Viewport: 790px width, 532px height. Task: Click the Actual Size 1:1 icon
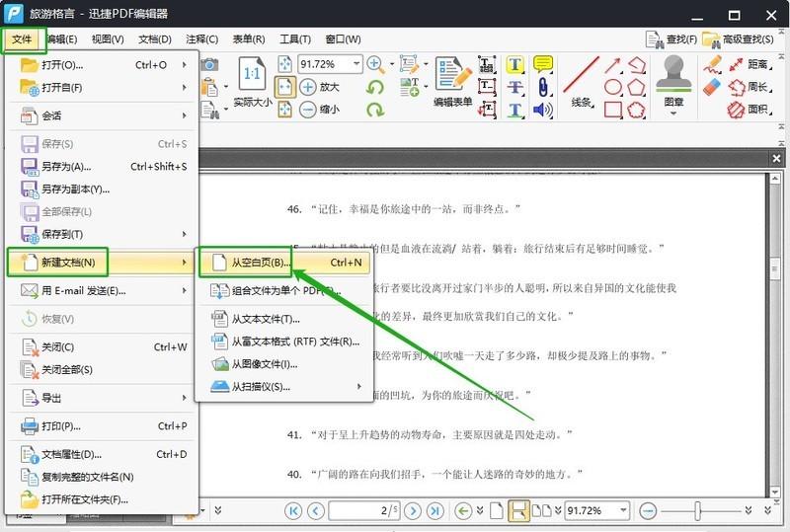point(253,82)
